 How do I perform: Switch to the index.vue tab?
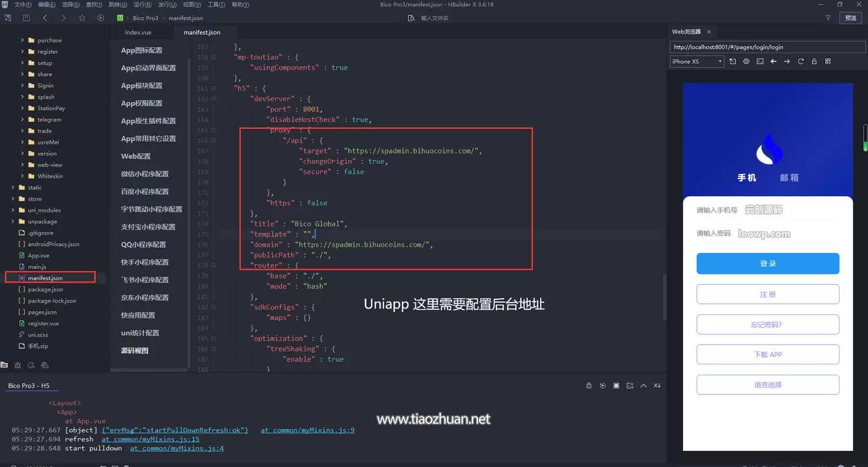coord(138,32)
